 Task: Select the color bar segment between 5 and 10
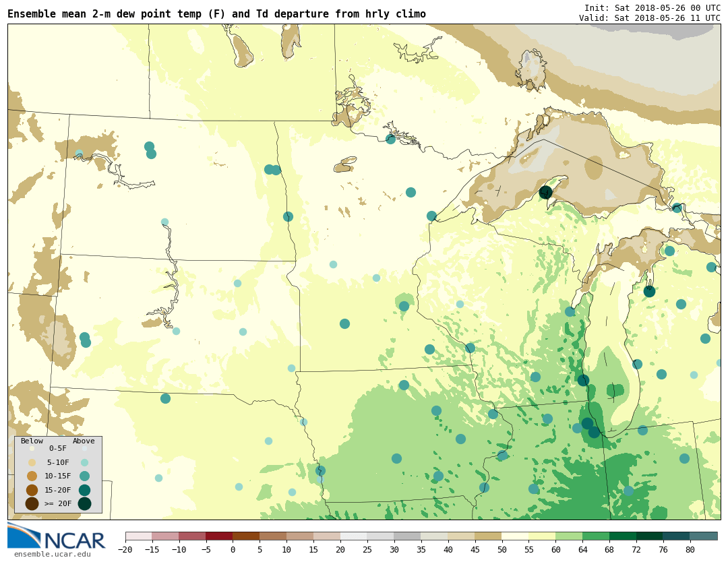274,536
